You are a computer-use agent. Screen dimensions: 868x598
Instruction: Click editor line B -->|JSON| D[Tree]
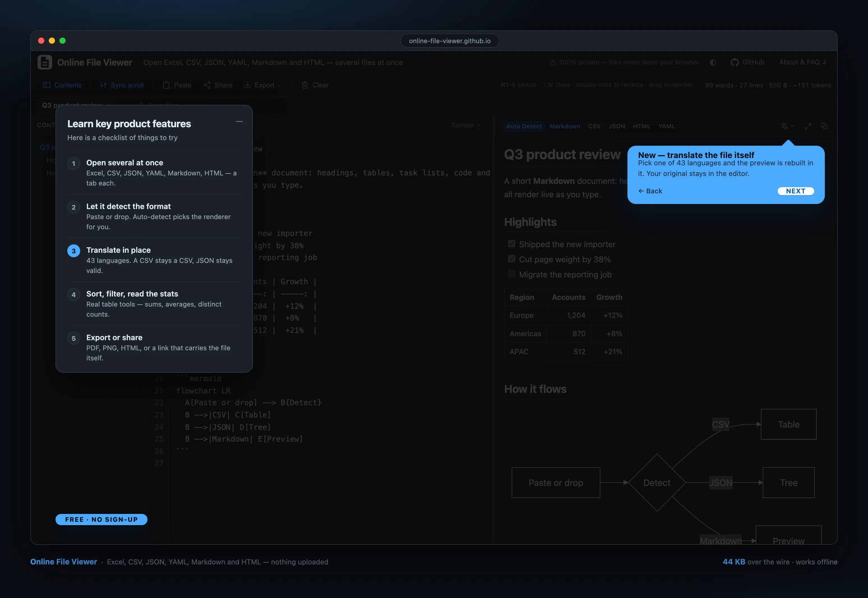tap(228, 427)
